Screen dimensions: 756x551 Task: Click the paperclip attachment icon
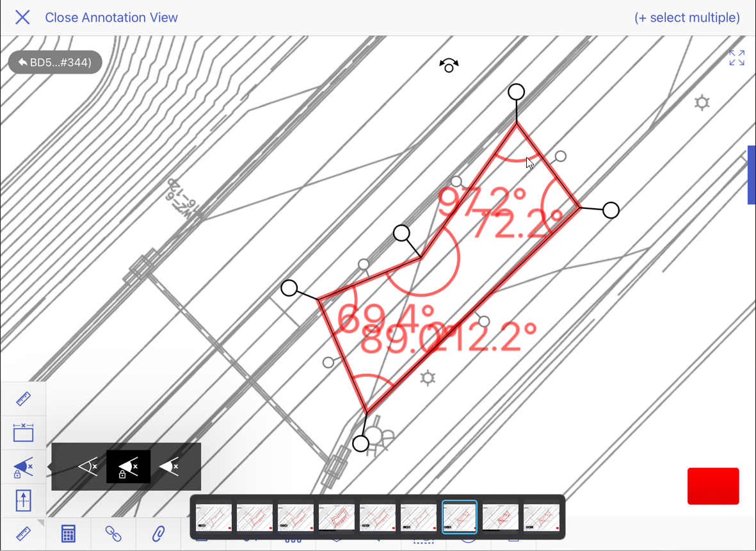click(157, 533)
